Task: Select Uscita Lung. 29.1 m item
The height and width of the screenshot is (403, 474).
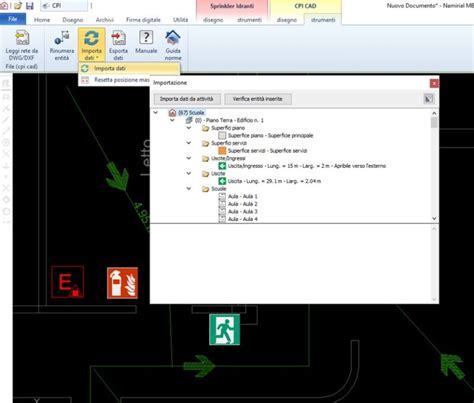Action: point(274,181)
